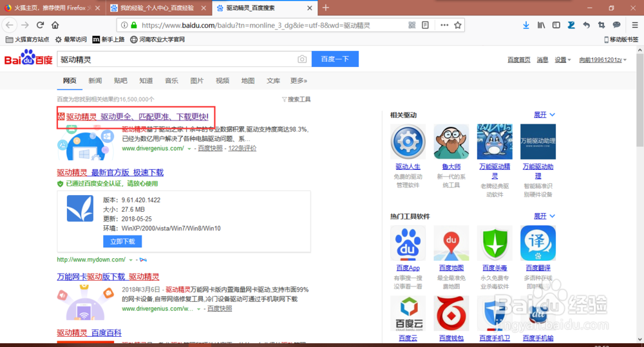The image size is (644, 347).
Task: Open result 万能网卡驱动版下载_驱动精灵
Action: click(108, 277)
